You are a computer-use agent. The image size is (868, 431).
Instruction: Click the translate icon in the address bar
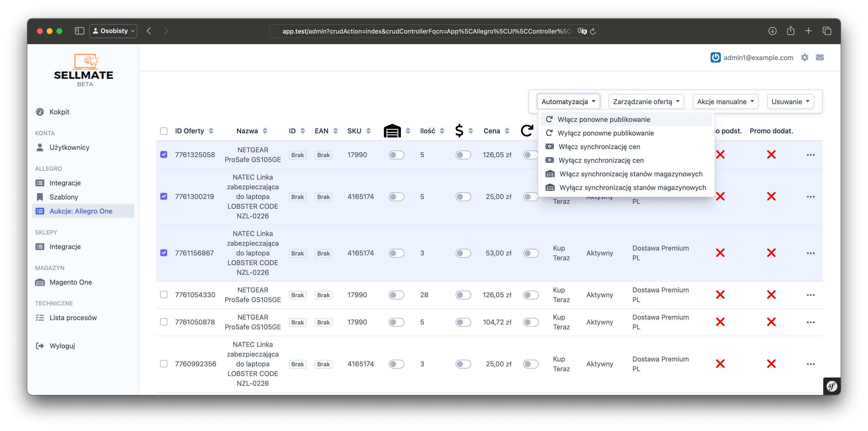582,31
